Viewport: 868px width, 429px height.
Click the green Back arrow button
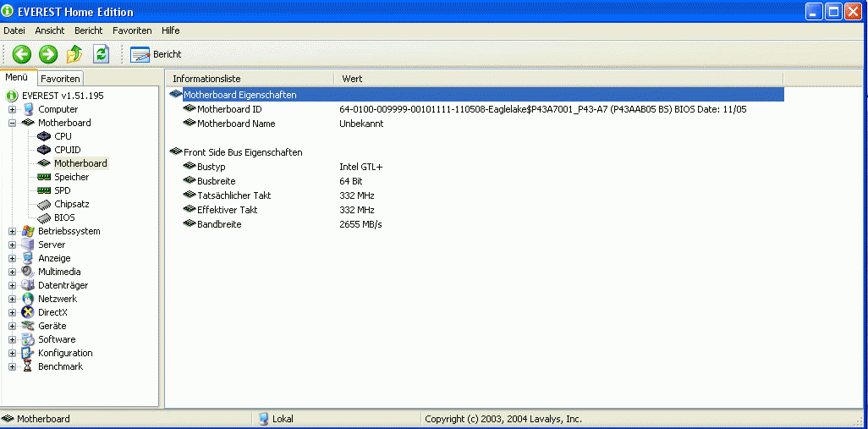22,54
